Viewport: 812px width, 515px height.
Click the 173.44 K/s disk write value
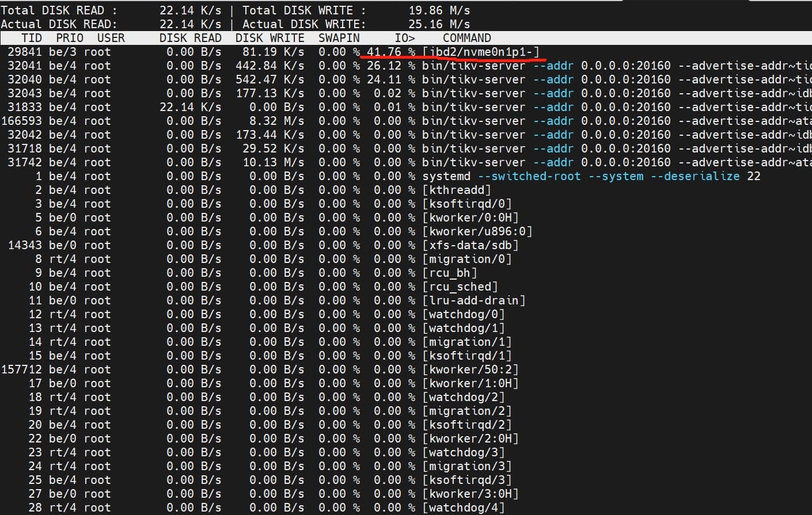click(270, 135)
